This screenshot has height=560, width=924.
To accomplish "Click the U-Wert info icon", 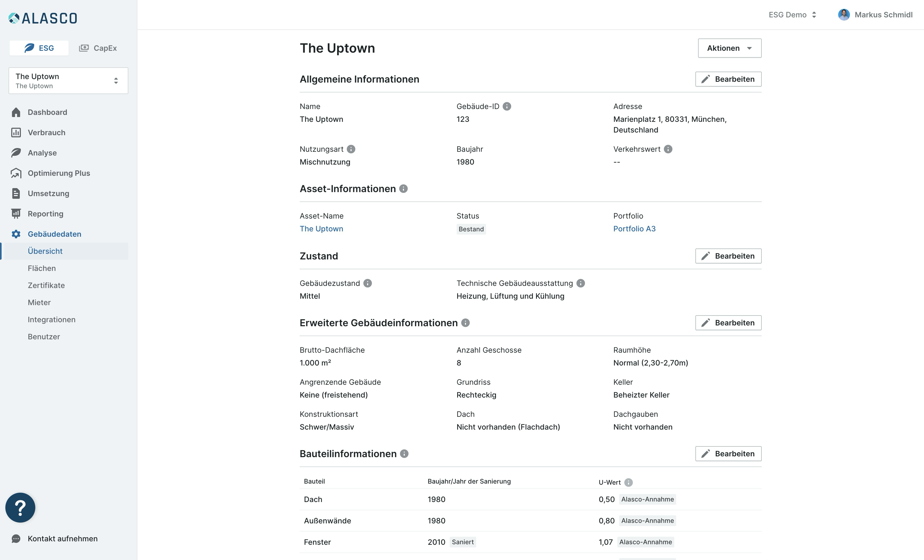I will click(x=629, y=483).
